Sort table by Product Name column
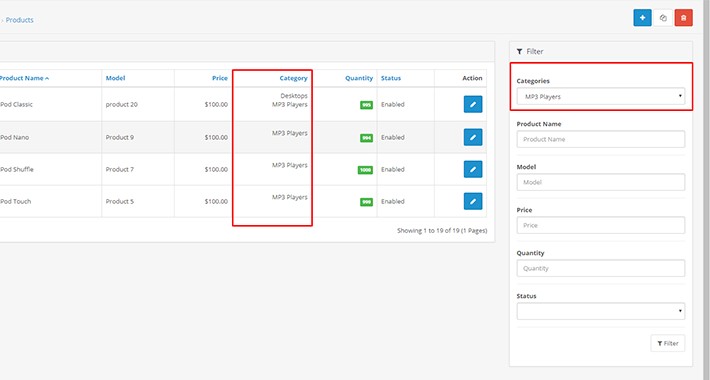Image resolution: width=710 pixels, height=380 pixels. click(24, 78)
